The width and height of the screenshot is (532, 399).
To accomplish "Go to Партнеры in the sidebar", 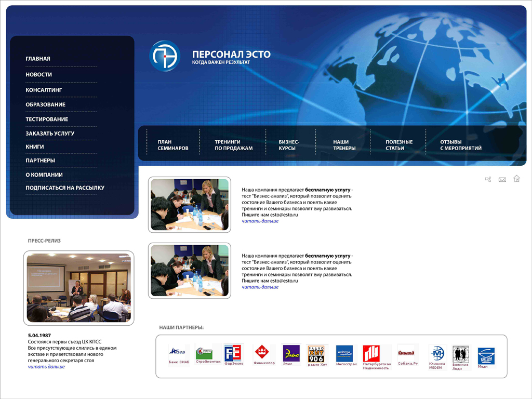I will tap(41, 161).
